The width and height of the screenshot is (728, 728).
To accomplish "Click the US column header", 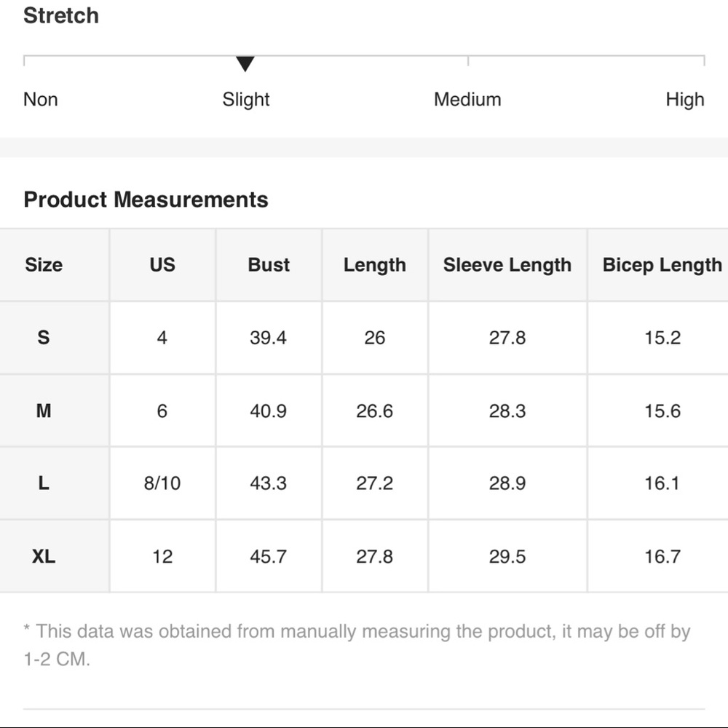I will coord(162,265).
